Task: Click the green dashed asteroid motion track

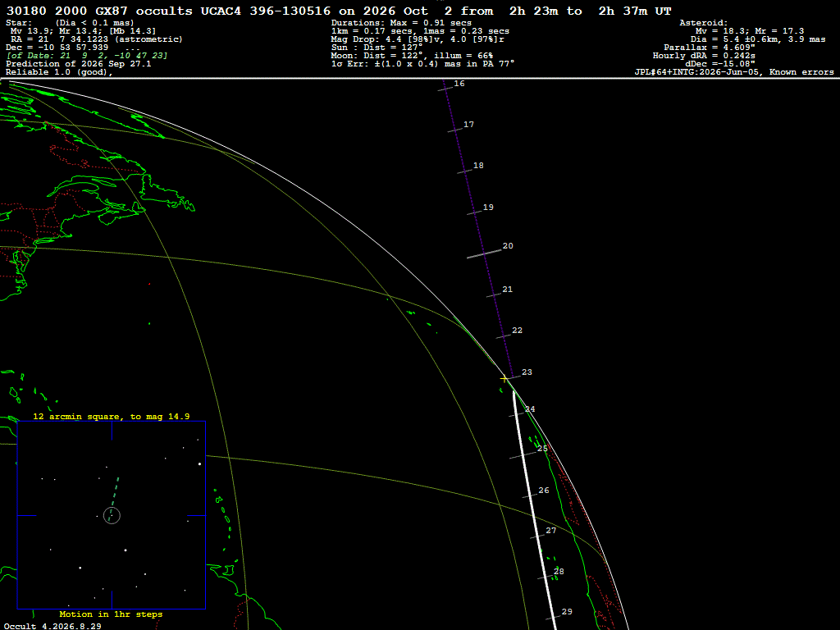Action: coord(113,500)
